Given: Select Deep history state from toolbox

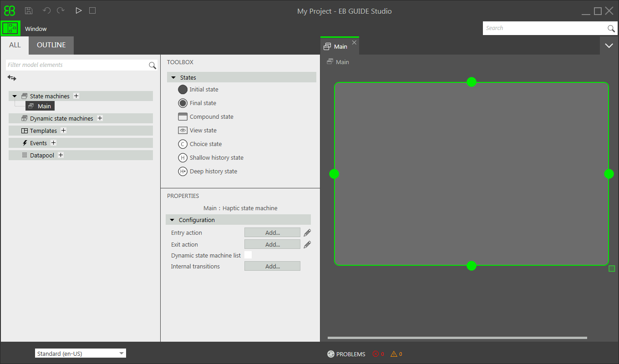Looking at the screenshot, I should click(x=208, y=172).
